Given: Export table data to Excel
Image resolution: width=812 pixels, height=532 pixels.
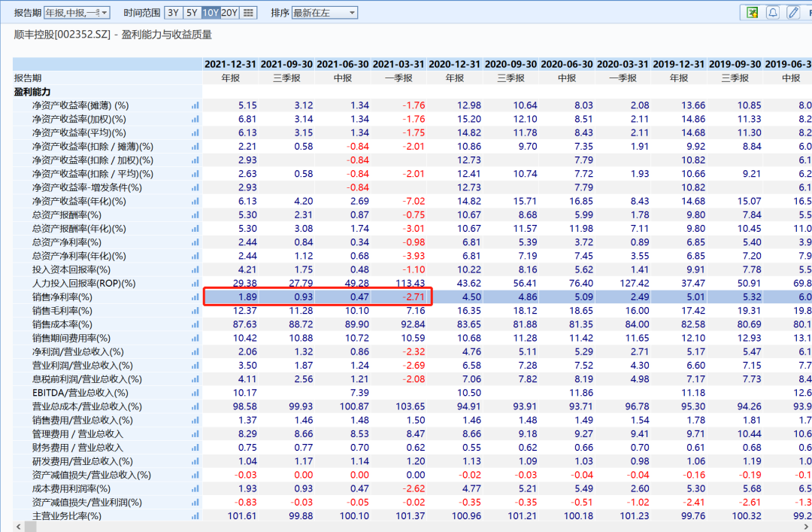Looking at the screenshot, I should (x=752, y=12).
